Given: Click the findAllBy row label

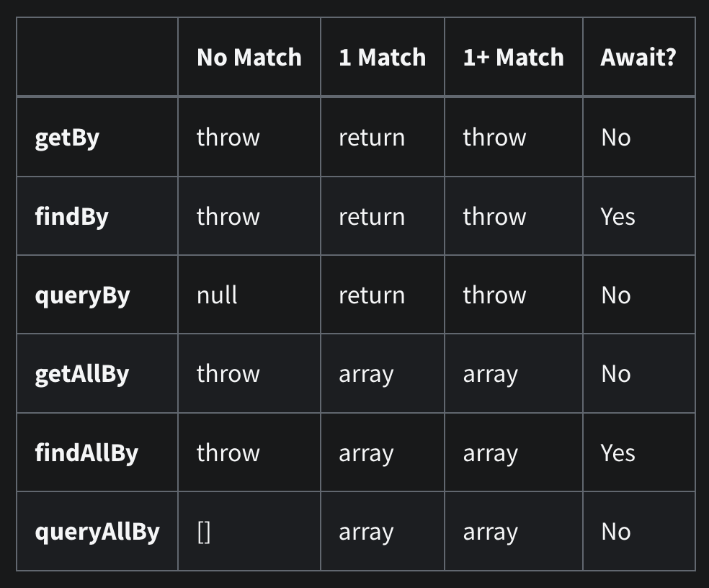Looking at the screenshot, I should coord(86,453).
